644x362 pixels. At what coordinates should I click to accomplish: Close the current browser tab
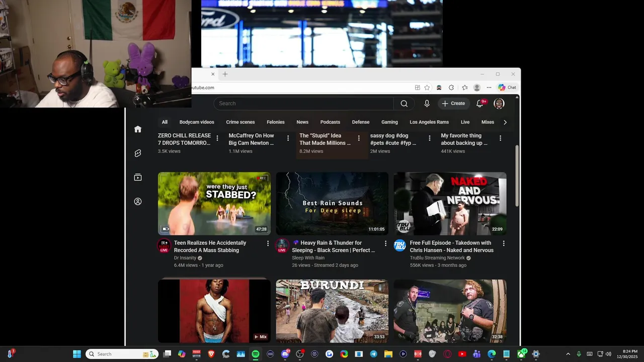point(213,74)
